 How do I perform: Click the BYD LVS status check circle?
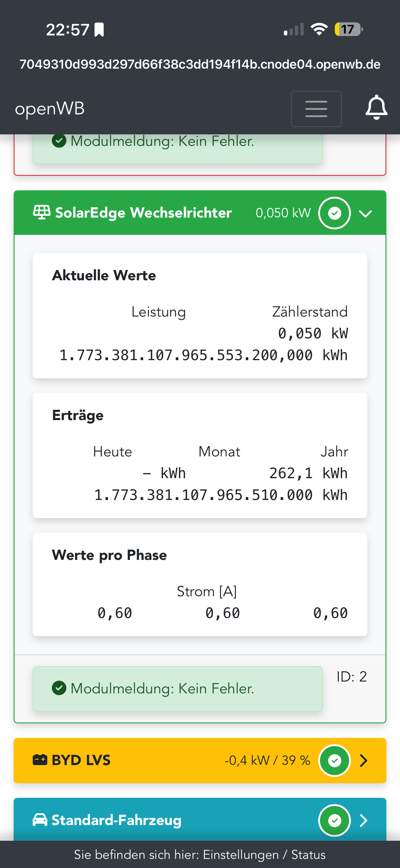(x=334, y=761)
